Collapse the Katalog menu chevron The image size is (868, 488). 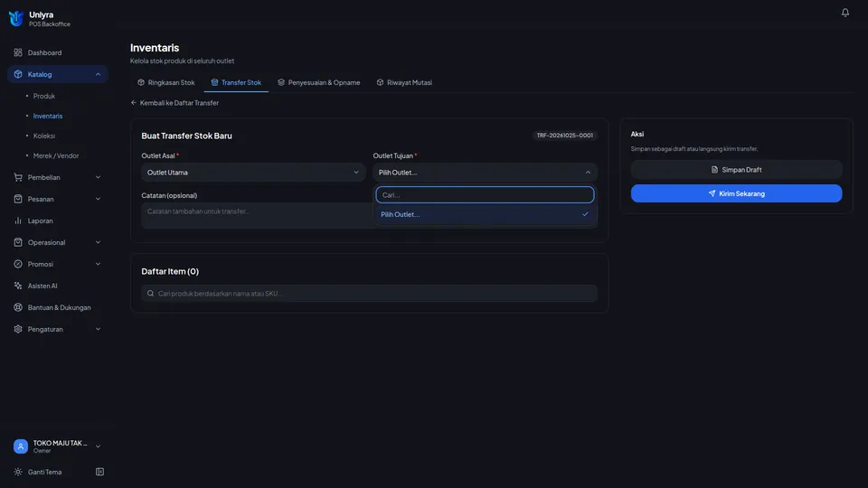coord(98,74)
